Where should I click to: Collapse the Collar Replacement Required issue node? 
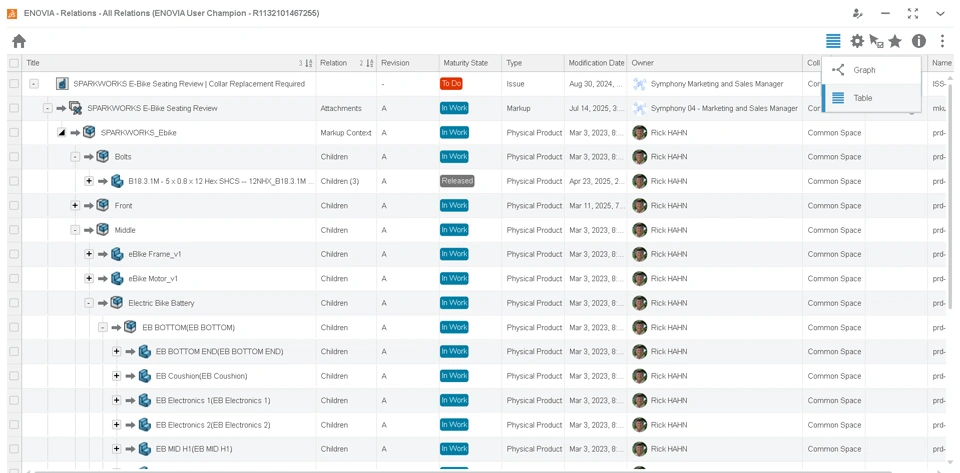[34, 84]
